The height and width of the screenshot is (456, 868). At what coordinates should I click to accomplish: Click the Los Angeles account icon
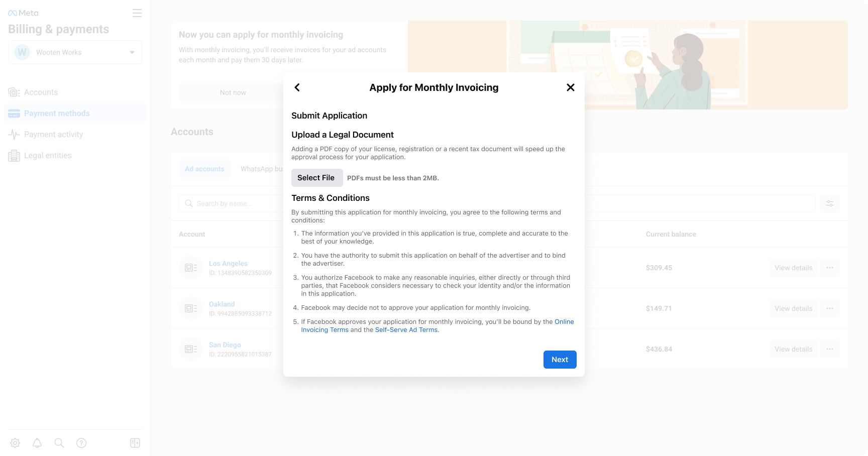click(191, 268)
